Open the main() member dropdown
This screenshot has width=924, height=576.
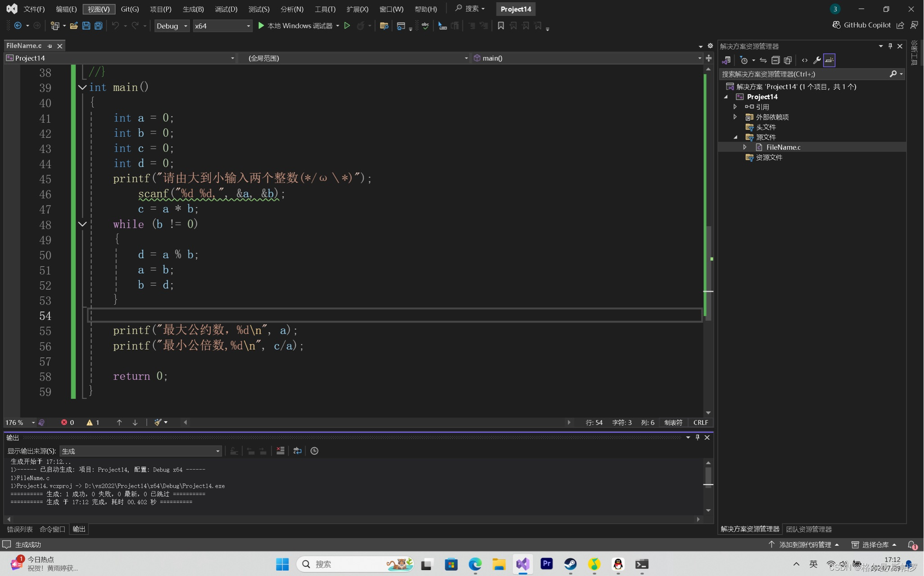click(x=587, y=58)
